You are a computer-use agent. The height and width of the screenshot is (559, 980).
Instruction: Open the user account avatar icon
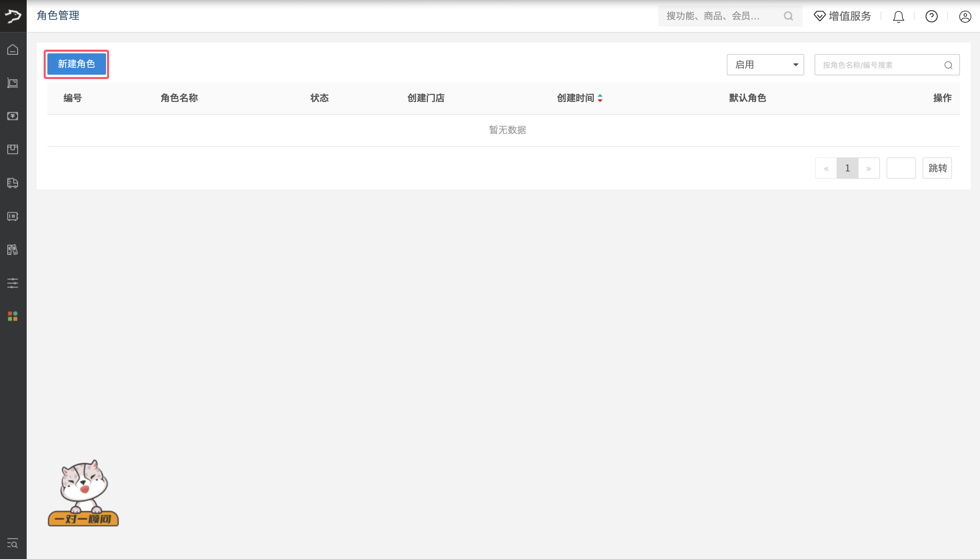[x=965, y=16]
